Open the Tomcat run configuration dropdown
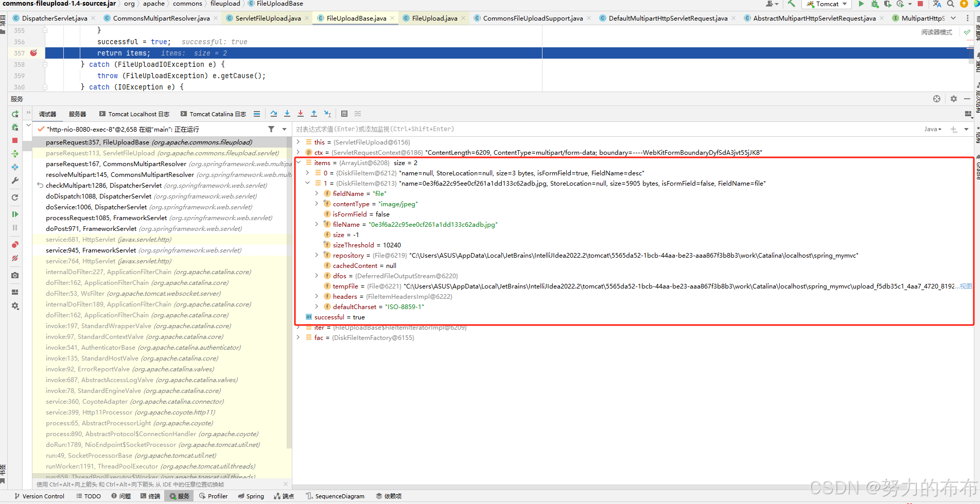Viewport: 980px width, 504px height. point(826,4)
